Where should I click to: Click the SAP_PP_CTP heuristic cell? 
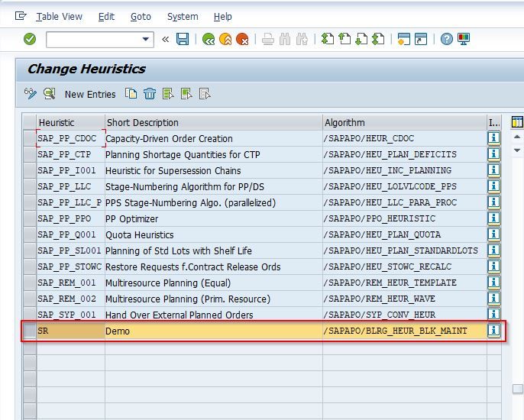(x=70, y=154)
